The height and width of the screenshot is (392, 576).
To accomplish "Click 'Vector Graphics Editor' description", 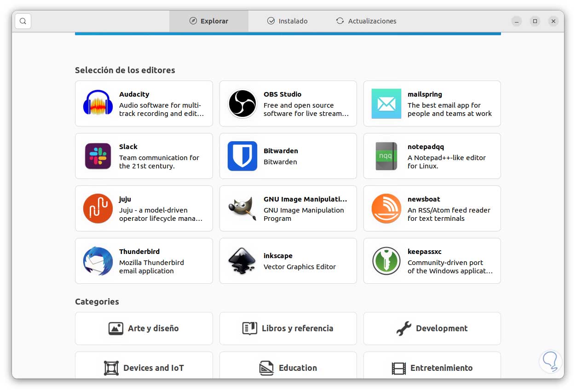I will coord(300,267).
